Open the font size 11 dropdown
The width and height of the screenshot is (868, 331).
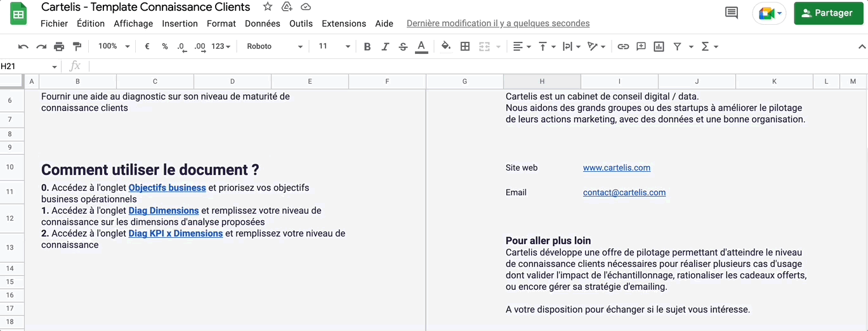tap(334, 46)
